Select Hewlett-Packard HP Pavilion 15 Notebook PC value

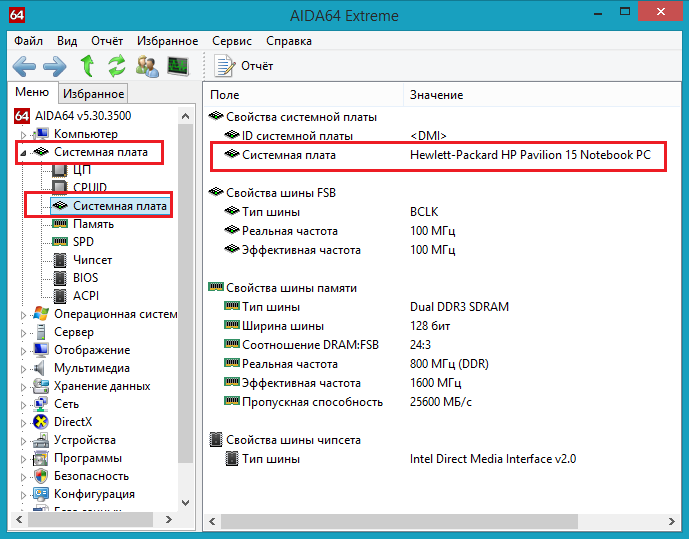[530, 155]
